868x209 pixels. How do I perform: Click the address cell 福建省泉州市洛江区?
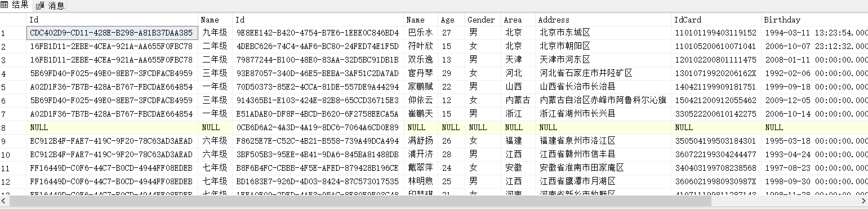603,141
